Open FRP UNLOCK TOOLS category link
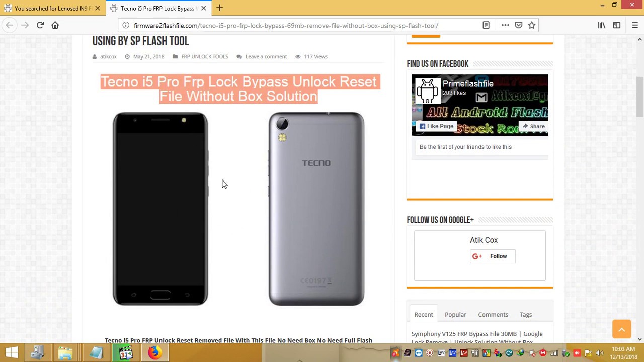The image size is (644, 362). coord(205,56)
